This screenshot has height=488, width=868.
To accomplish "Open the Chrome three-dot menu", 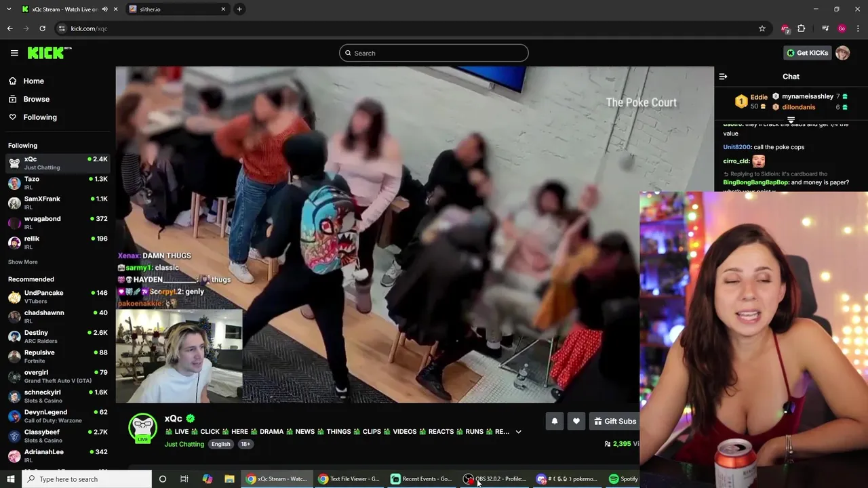I will (x=858, y=28).
